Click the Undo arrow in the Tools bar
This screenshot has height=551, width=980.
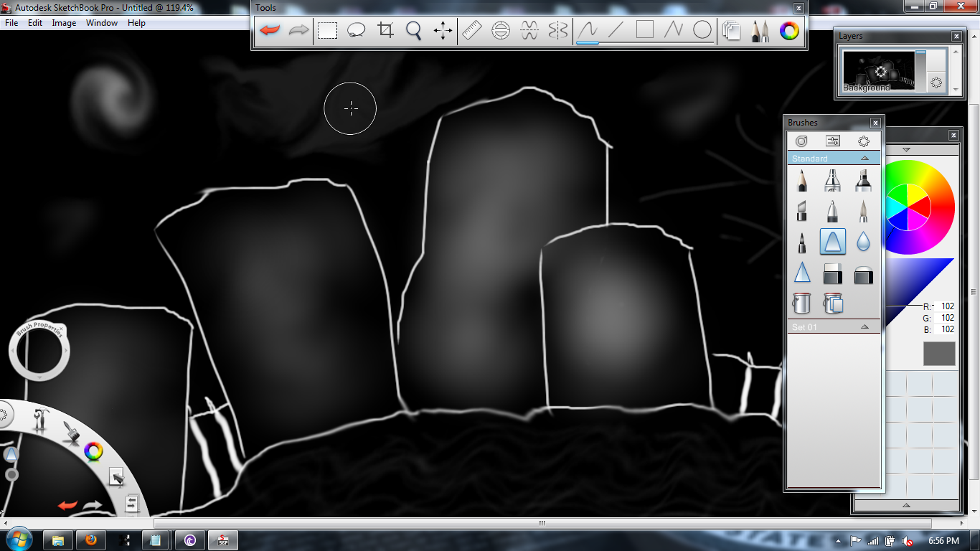tap(269, 30)
